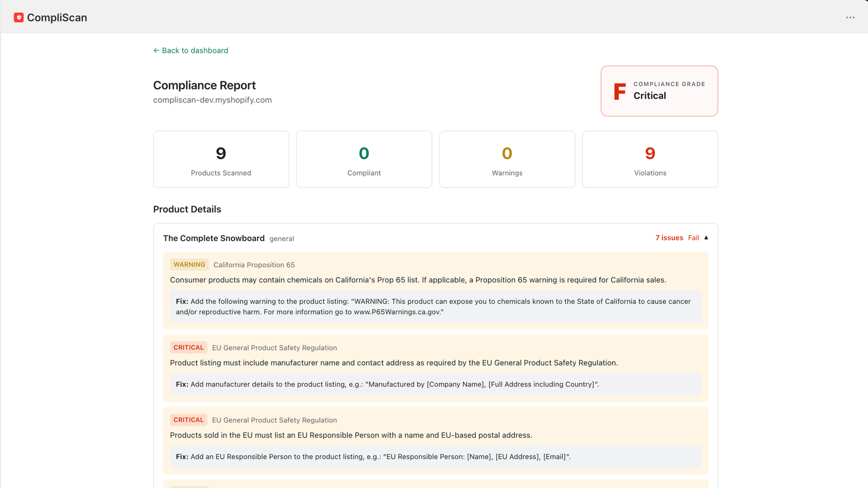Click the COMPLIANCE GRADE label
The height and width of the screenshot is (488, 868).
tap(669, 84)
